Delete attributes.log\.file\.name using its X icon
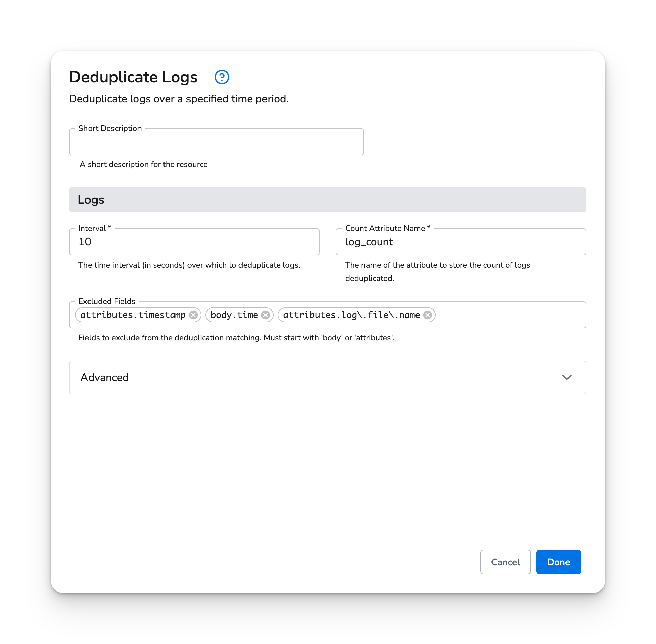The height and width of the screenshot is (644, 656). point(427,315)
